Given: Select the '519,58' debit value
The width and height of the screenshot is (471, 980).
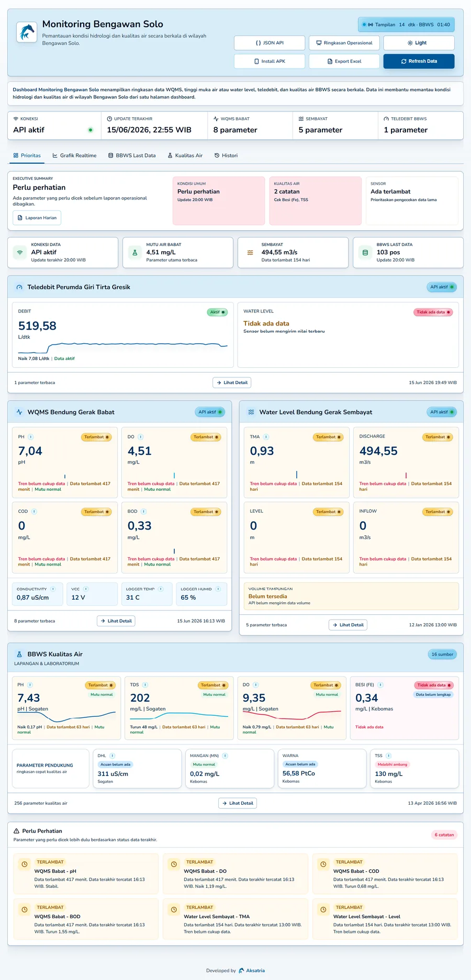Looking at the screenshot, I should click(x=37, y=326).
